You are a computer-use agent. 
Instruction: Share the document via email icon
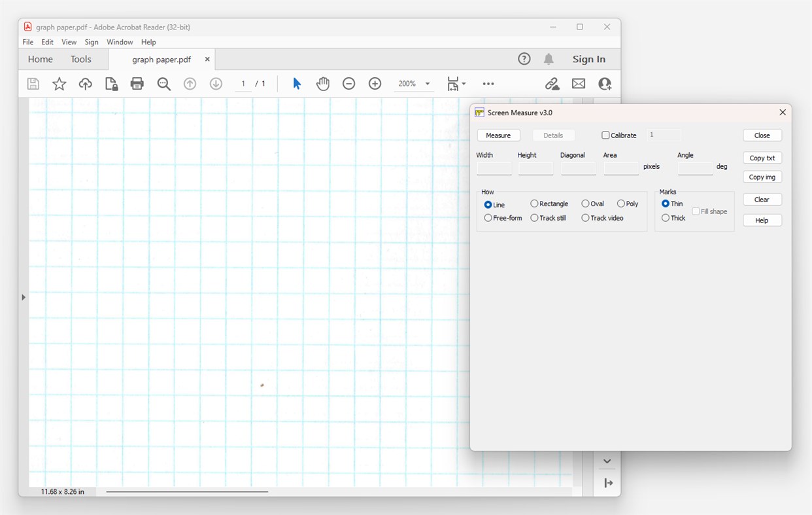coord(578,83)
